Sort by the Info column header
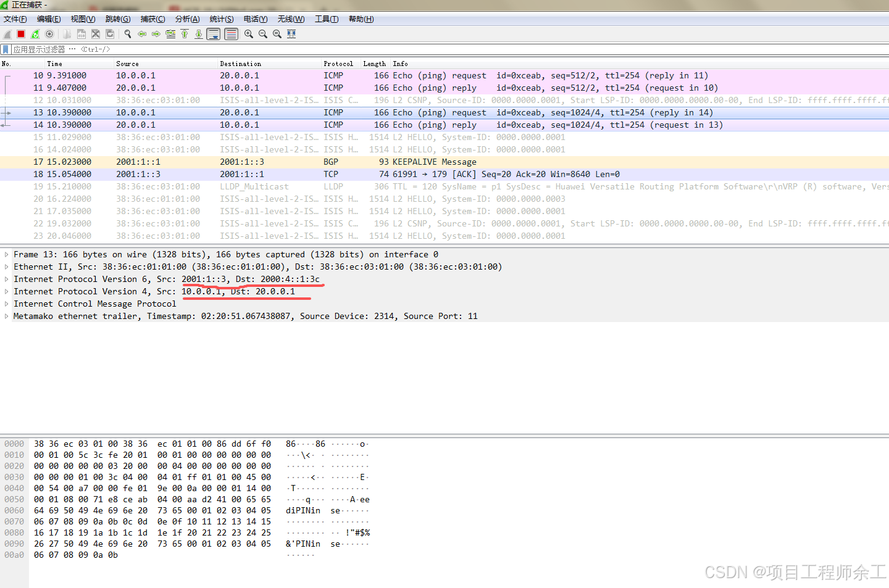Screen dimensions: 889x588 (640, 64)
